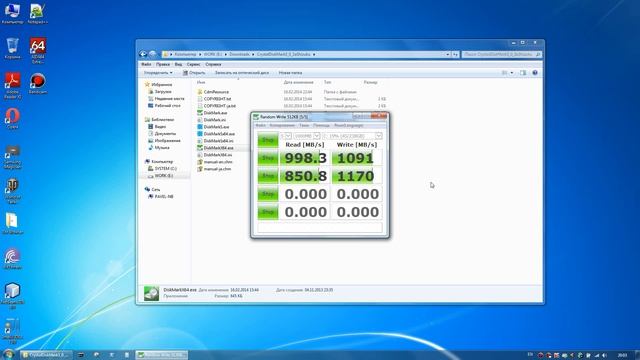640x360 pixels.
Task: Select manual-ja.chm file
Action: coord(214,169)
